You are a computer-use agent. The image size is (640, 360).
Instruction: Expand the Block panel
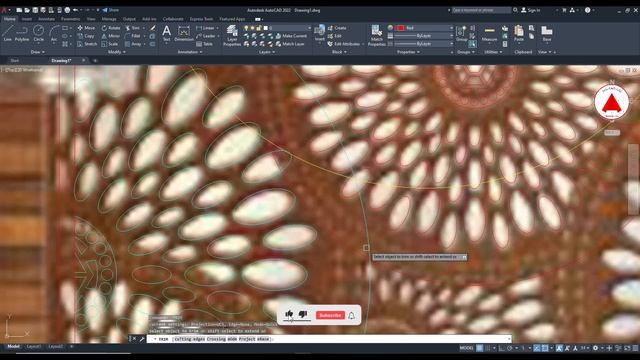(339, 52)
